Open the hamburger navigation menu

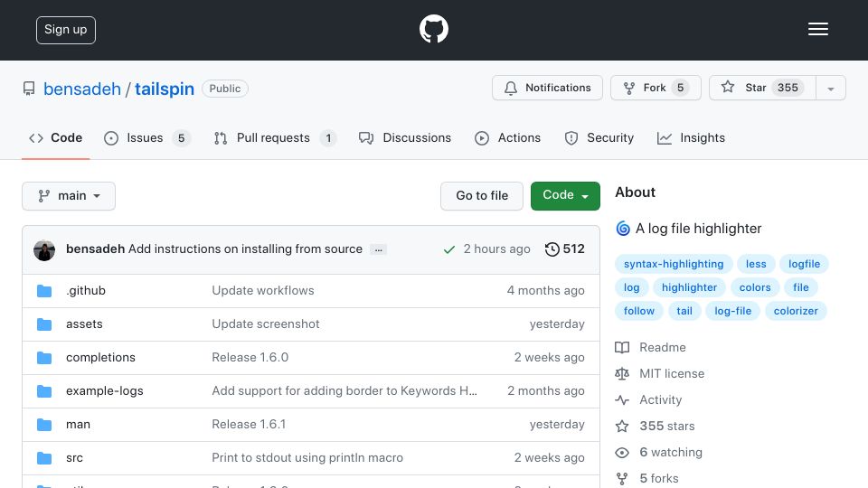coord(817,29)
